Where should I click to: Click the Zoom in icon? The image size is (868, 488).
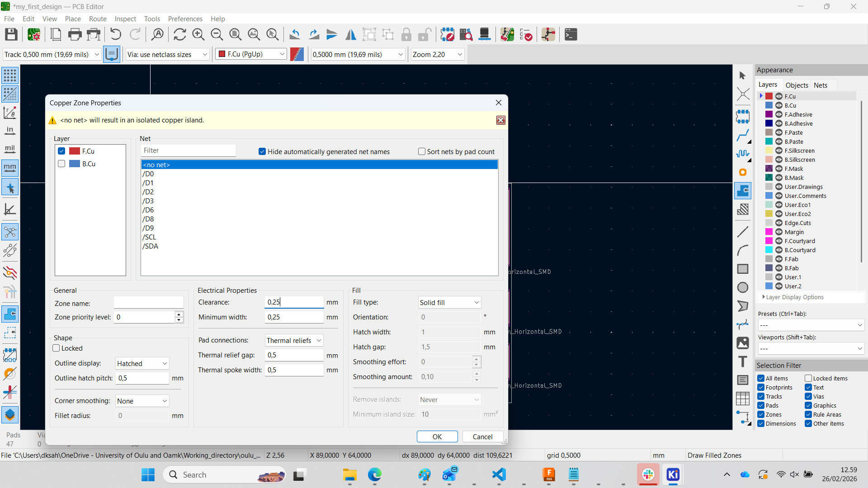coord(198,34)
